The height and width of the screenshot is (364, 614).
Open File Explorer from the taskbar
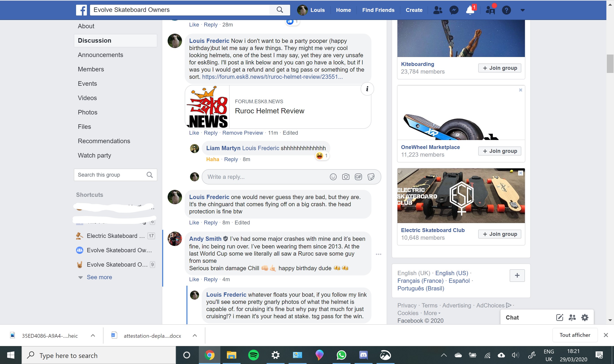231,355
